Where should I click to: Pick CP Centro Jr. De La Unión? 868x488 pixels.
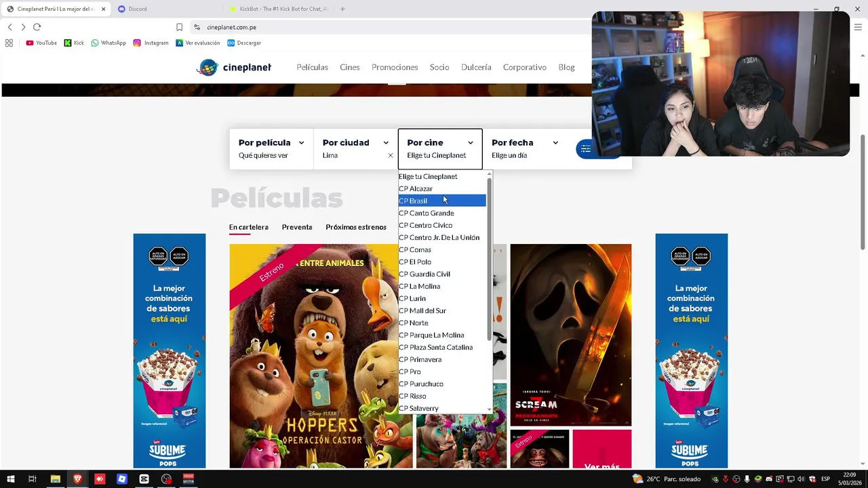click(x=442, y=237)
